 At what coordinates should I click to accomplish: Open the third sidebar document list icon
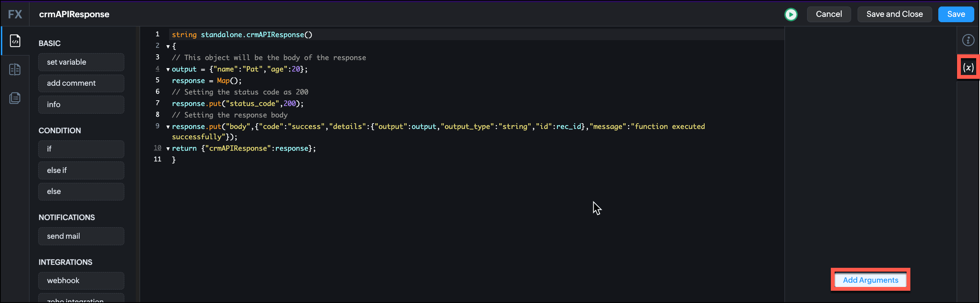(15, 98)
